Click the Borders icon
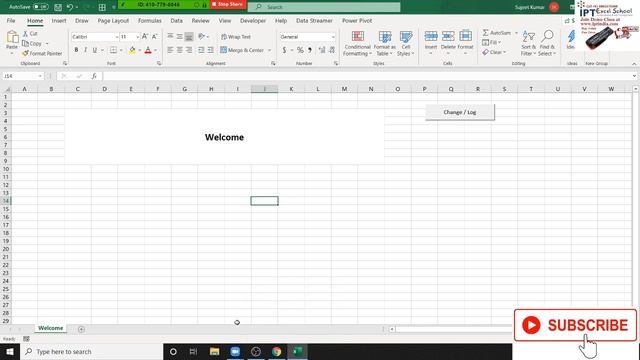 coord(113,50)
